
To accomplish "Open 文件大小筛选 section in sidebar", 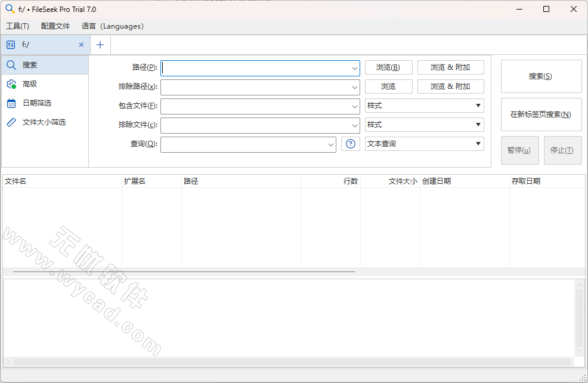I will pos(45,122).
